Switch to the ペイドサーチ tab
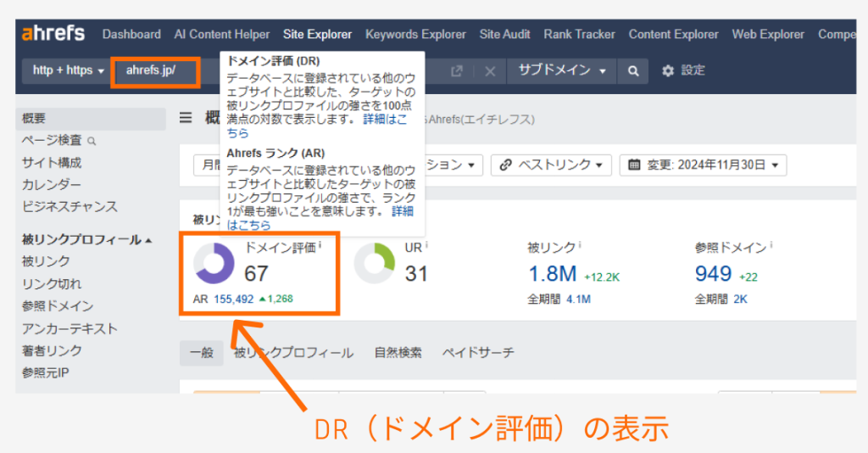This screenshot has height=453, width=868. [478, 353]
